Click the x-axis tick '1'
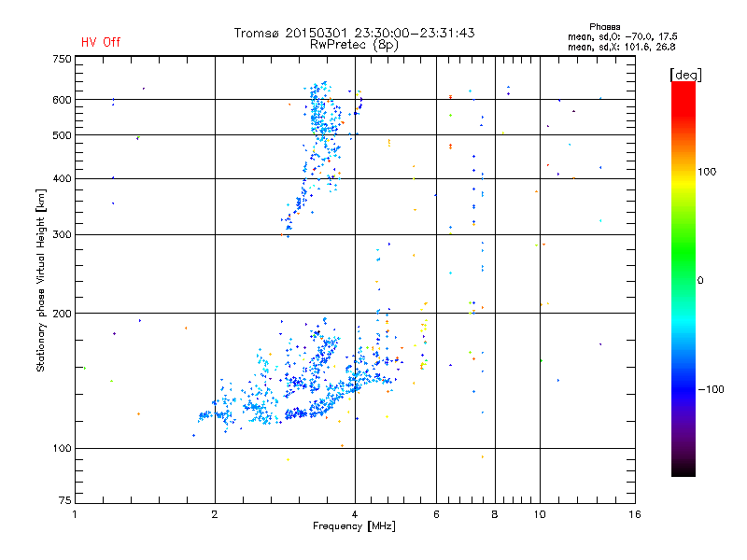This screenshot has width=747, height=560. 75,514
